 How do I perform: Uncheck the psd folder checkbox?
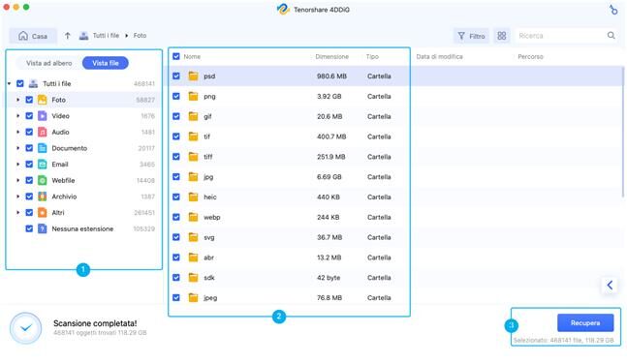[176, 76]
